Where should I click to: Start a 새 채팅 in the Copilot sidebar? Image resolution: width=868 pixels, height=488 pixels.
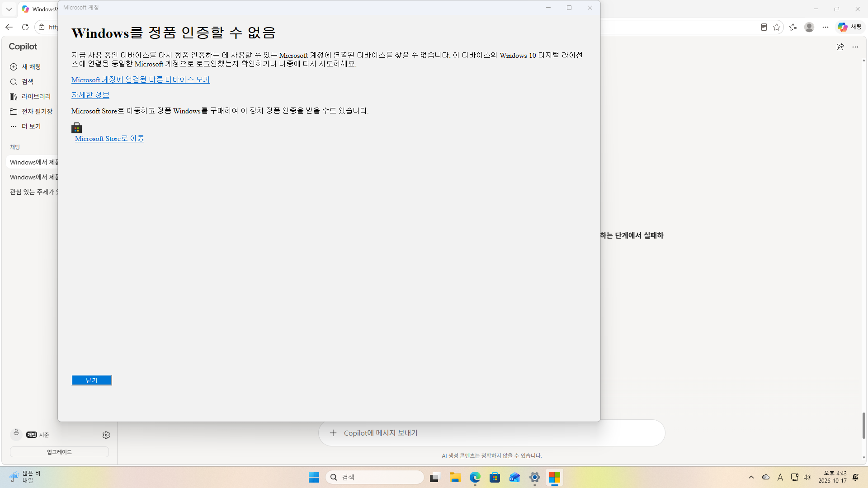[26, 67]
